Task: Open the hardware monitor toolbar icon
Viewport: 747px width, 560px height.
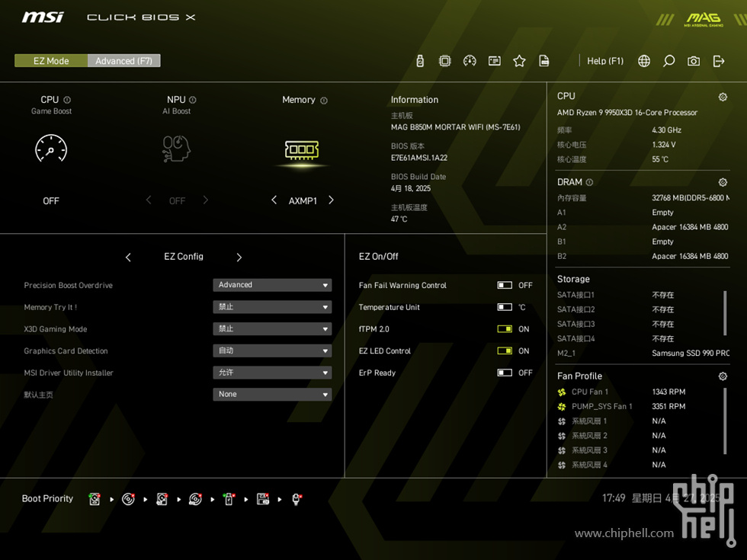Action: (495, 61)
